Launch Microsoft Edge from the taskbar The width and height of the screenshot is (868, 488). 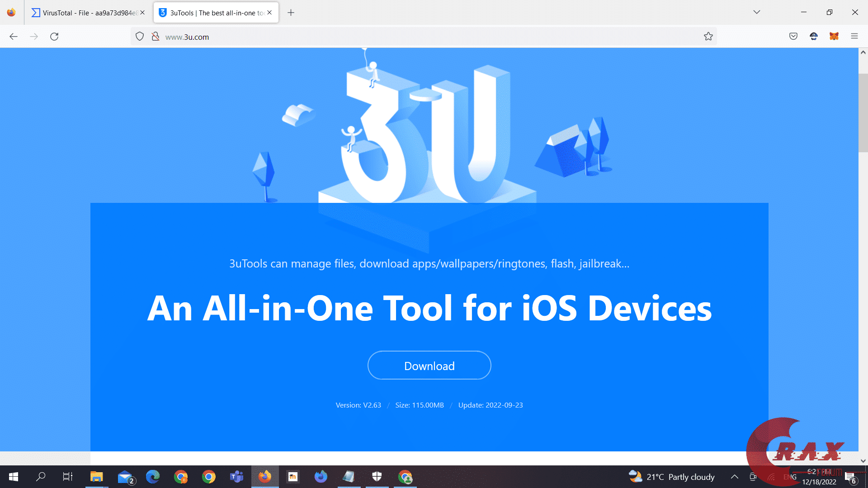click(153, 477)
